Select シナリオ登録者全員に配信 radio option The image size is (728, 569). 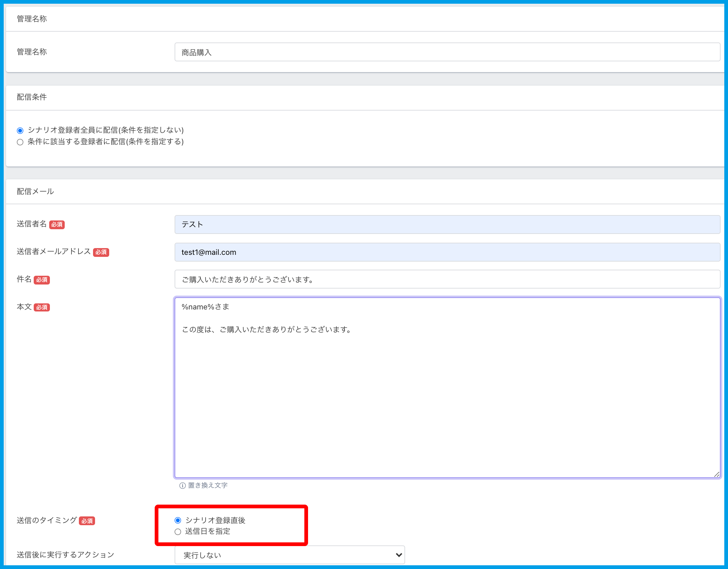(x=20, y=130)
